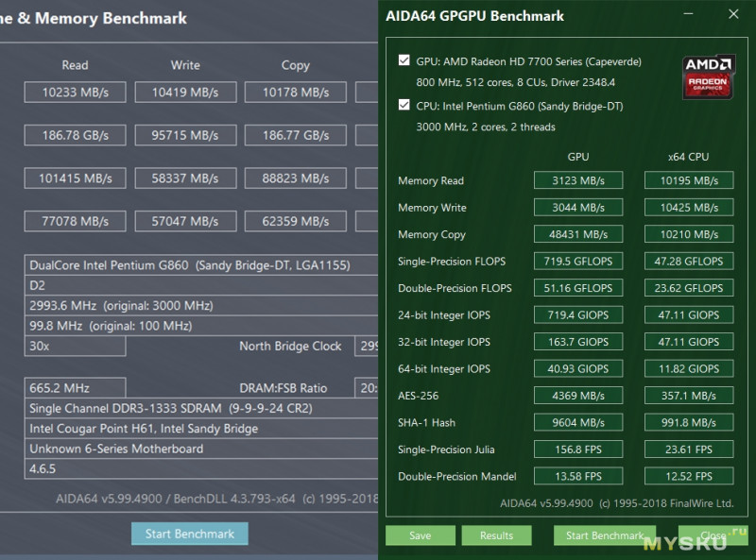The height and width of the screenshot is (560, 756).
Task: Click the Read value 10233 MB/s
Action: 76,92
